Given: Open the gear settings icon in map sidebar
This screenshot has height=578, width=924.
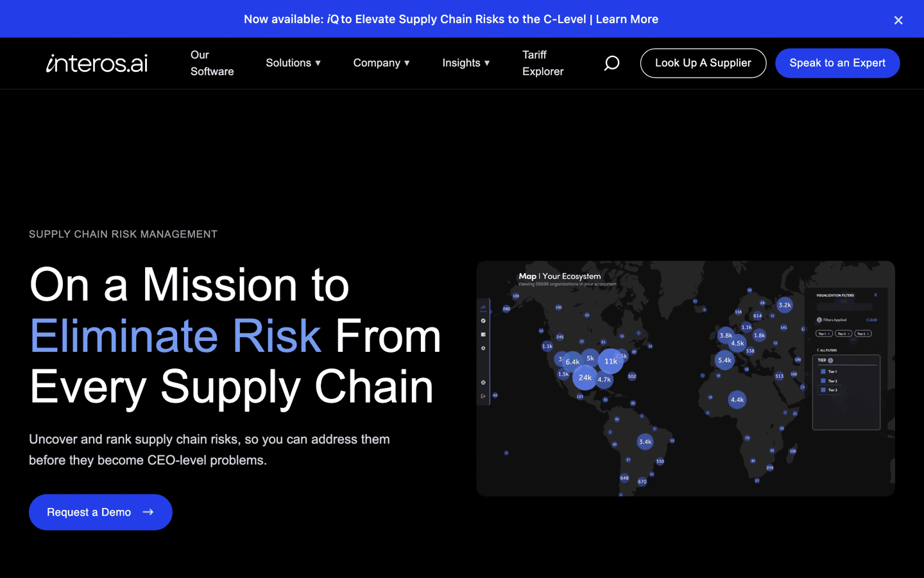Looking at the screenshot, I should [x=483, y=348].
